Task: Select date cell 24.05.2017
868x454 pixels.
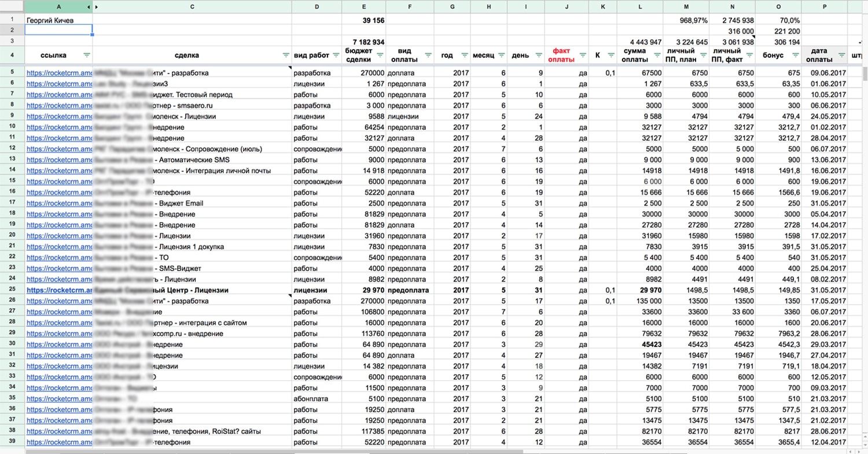Action: point(825,116)
